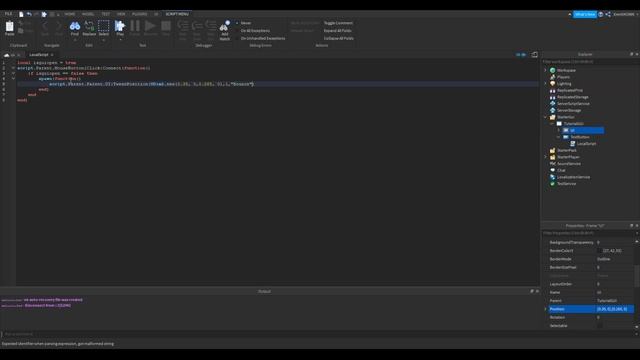Click the Step Into debugger icon
The image size is (640, 360).
[183, 26]
